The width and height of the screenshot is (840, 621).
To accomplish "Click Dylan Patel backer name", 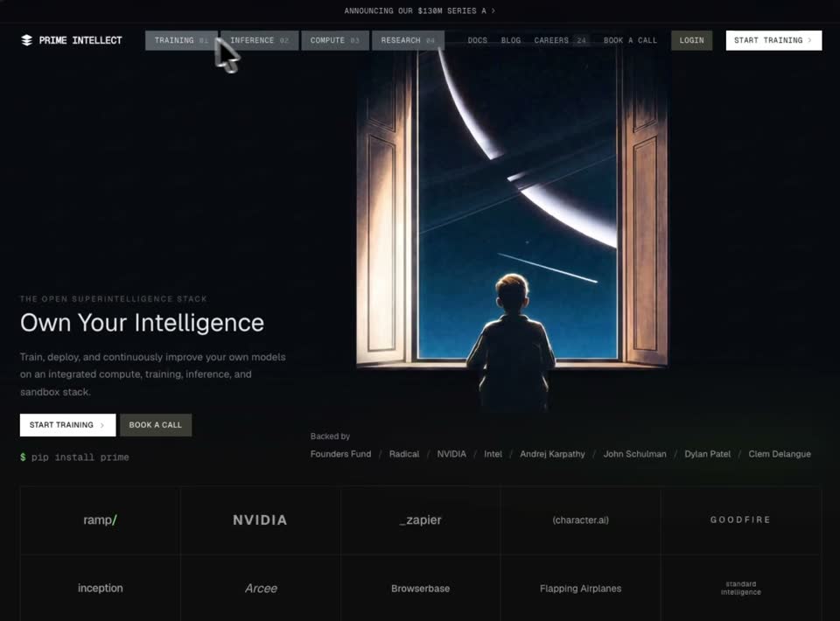I will pyautogui.click(x=707, y=454).
